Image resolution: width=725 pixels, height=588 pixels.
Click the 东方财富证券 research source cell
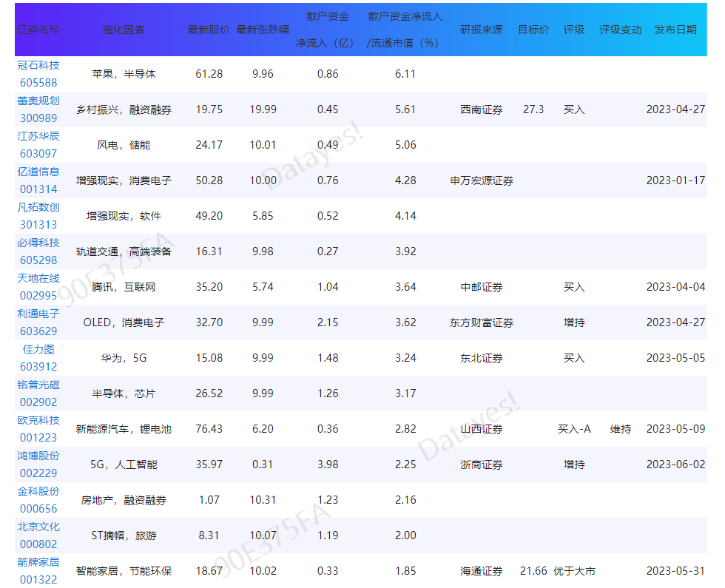point(482,322)
